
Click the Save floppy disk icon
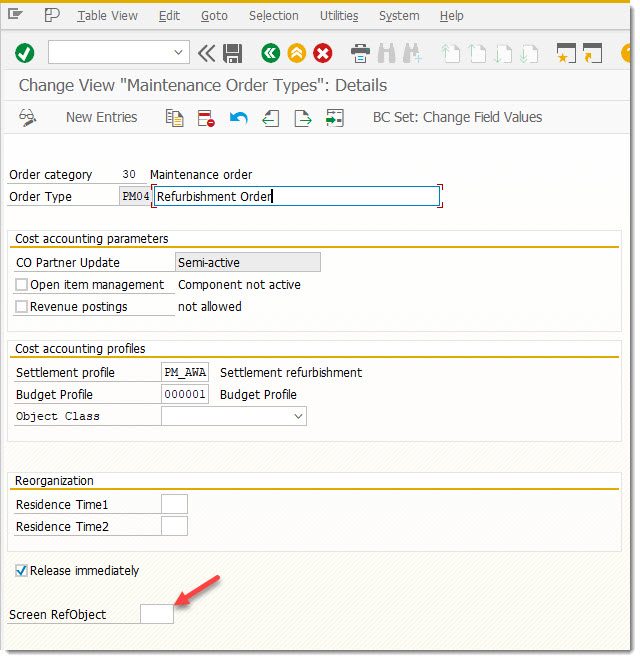click(233, 53)
